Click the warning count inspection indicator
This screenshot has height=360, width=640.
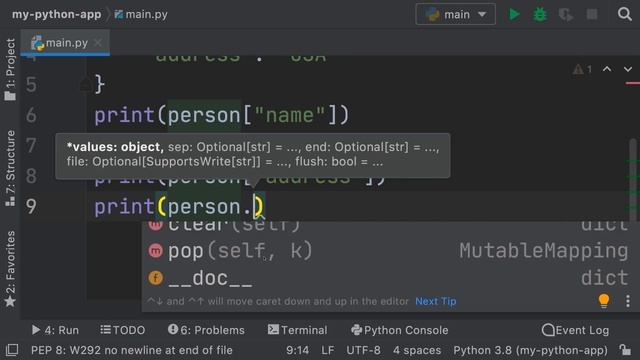pyautogui.click(x=582, y=69)
